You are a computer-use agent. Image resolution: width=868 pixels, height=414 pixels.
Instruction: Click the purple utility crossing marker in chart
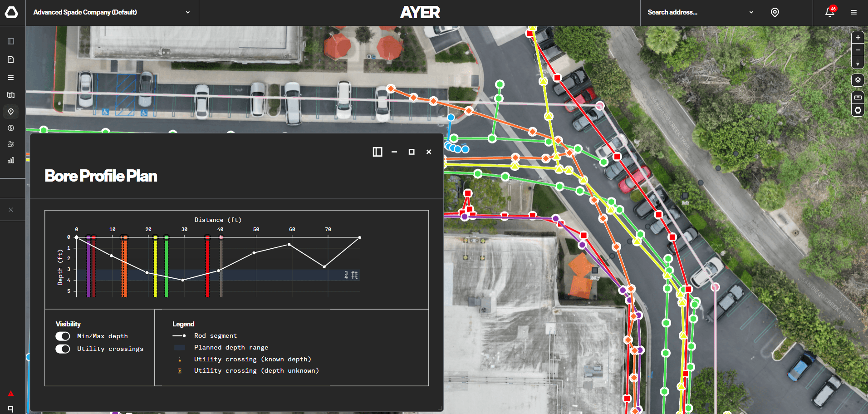coord(88,237)
